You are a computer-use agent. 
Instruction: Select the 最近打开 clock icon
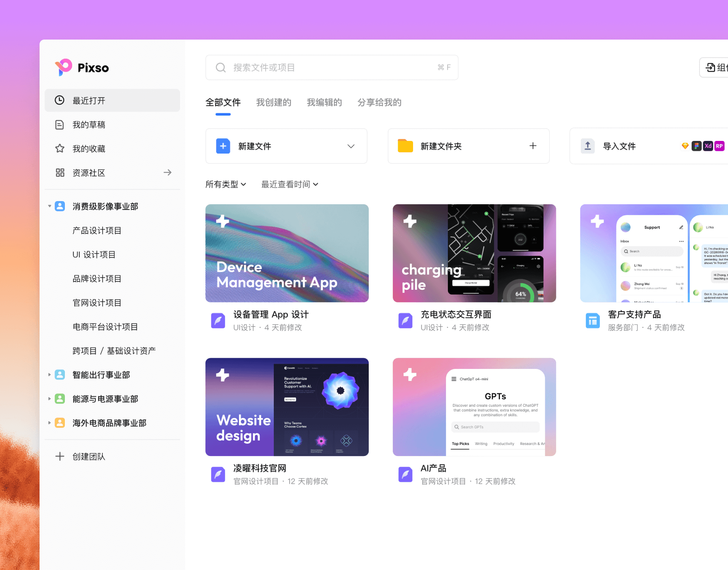pyautogui.click(x=59, y=100)
